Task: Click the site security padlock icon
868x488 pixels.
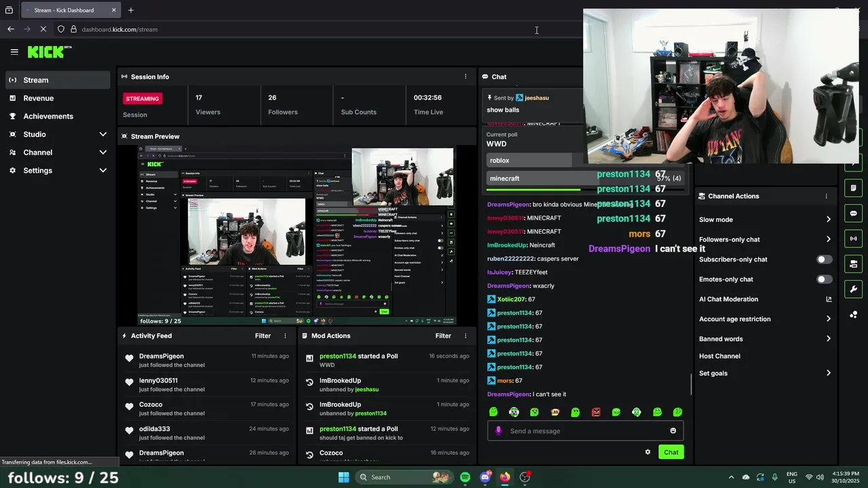Action: pos(73,29)
